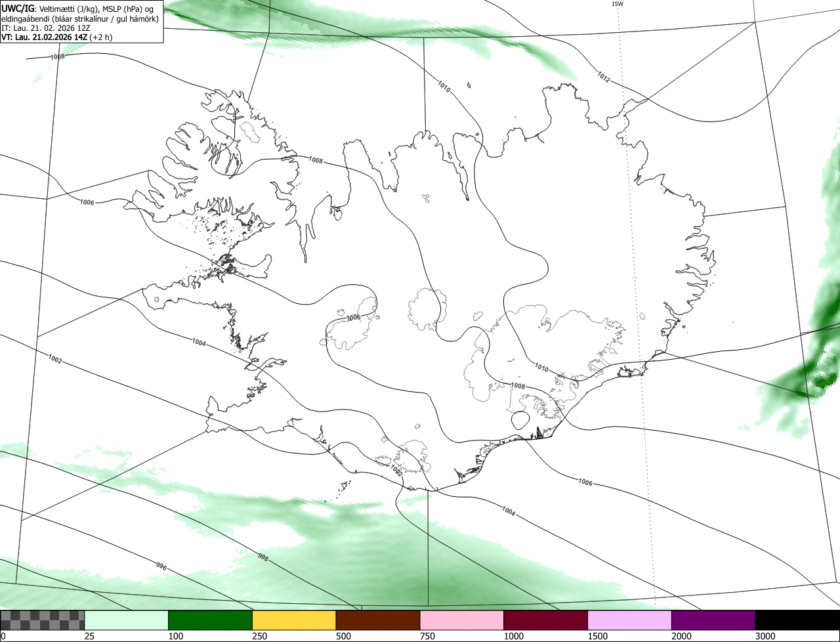Screen dimensions: 840x642
Task: Click the gray checkered 0–25 legend swatch
Action: [43, 620]
